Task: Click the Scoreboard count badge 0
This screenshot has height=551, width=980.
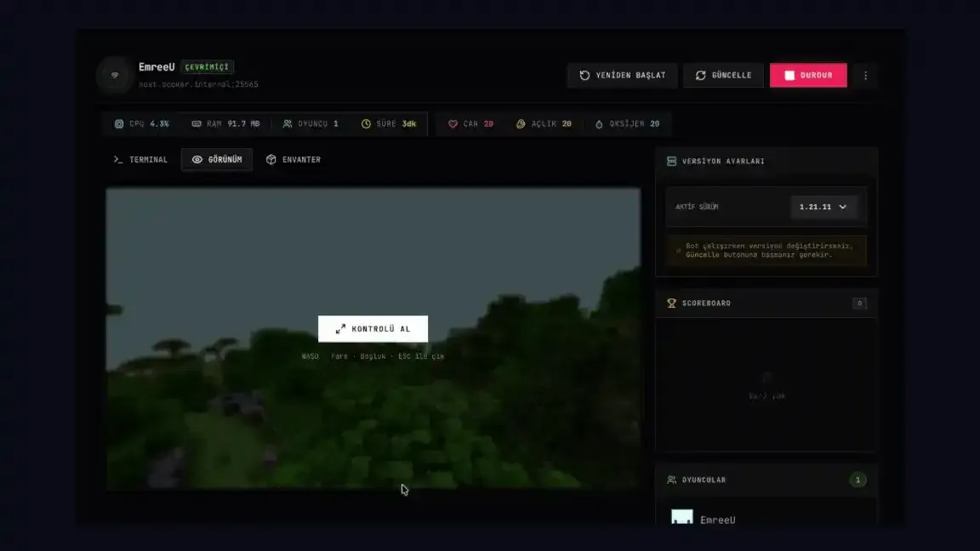Action: [859, 303]
